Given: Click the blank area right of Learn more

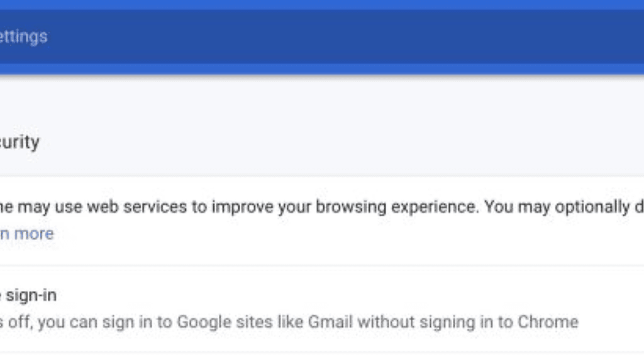Looking at the screenshot, I should [314, 234].
